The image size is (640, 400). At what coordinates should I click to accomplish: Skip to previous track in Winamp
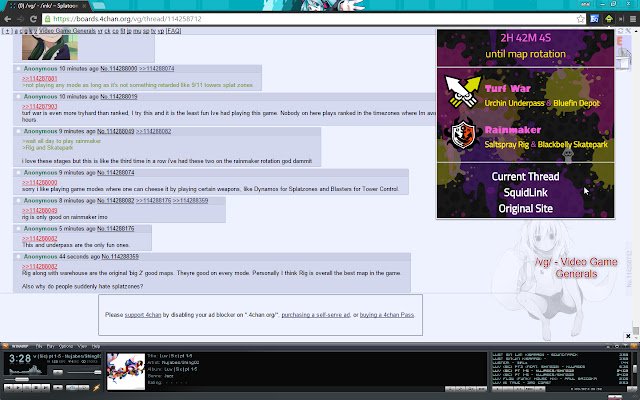[x=8, y=387]
